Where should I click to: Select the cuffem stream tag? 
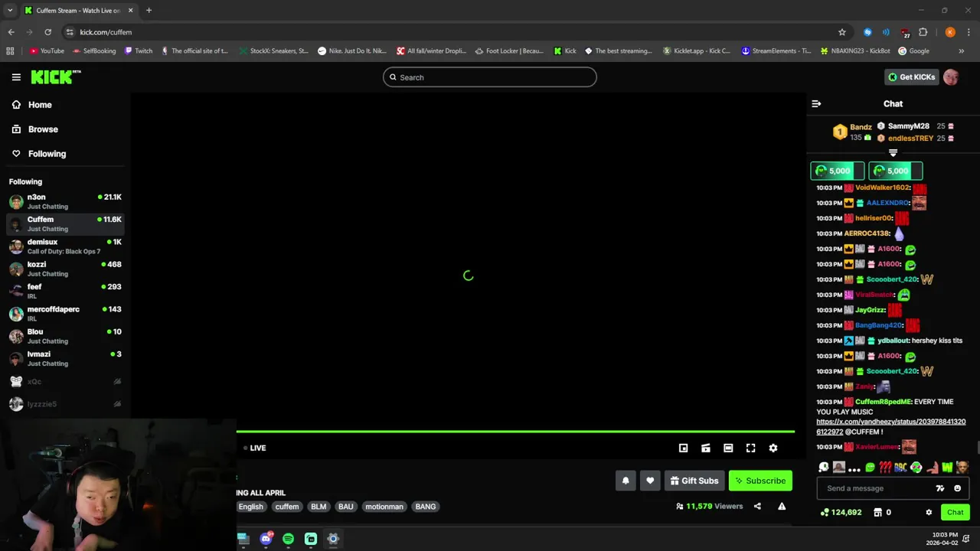(287, 507)
